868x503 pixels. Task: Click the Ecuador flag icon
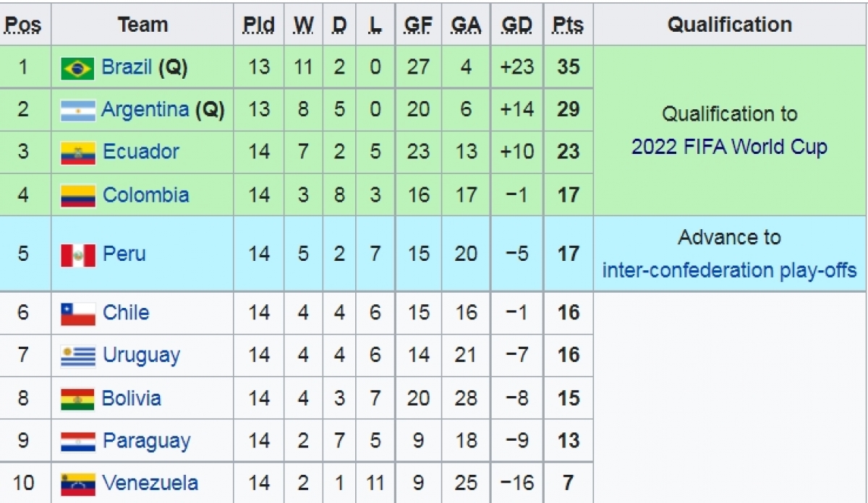[x=77, y=152]
